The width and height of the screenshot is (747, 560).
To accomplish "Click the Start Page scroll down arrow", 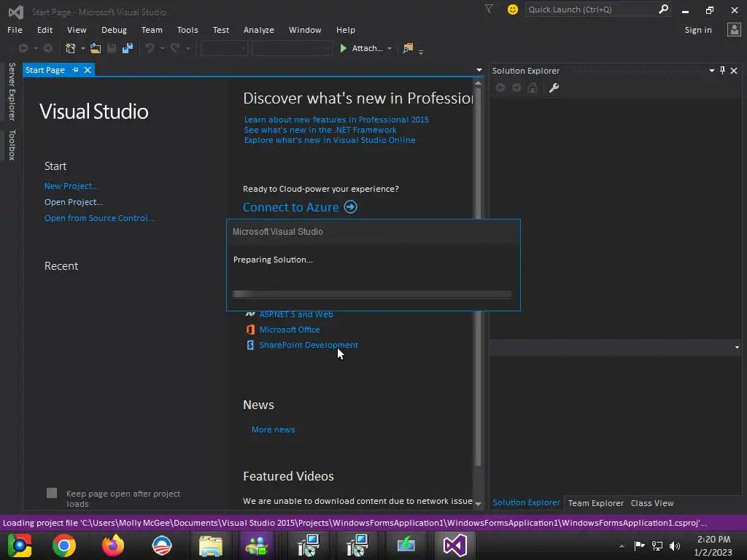I will (478, 503).
